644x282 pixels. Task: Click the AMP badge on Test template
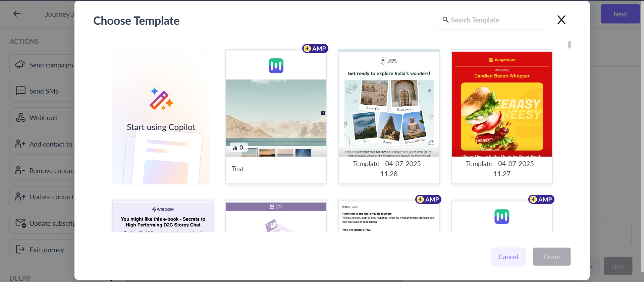point(315,49)
